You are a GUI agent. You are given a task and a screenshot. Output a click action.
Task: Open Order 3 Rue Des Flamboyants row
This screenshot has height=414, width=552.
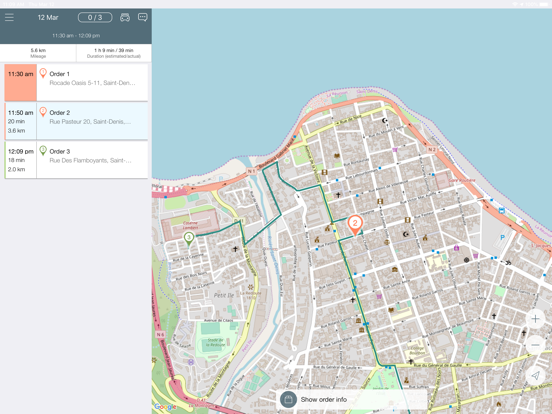tap(76, 160)
